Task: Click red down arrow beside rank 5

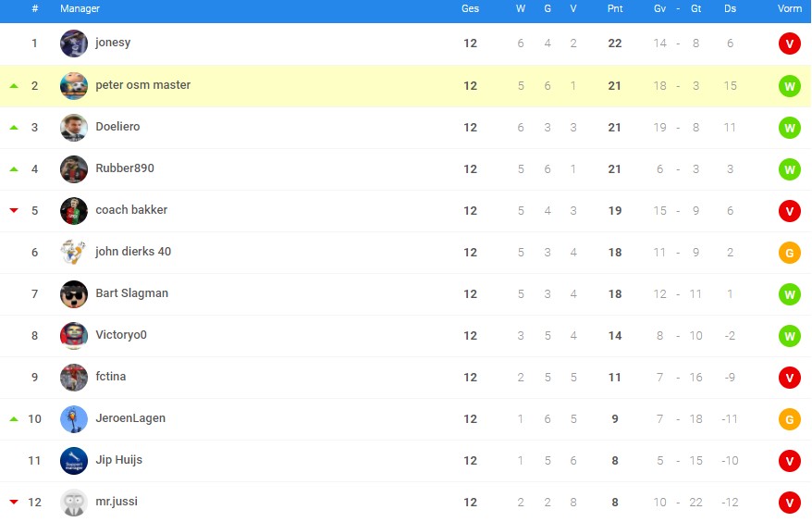Action: pyautogui.click(x=14, y=210)
